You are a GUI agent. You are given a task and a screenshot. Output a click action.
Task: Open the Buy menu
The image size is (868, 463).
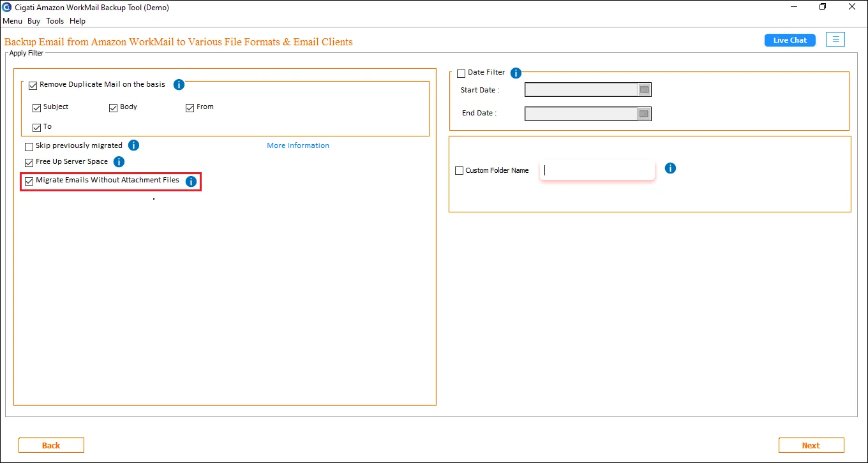pyautogui.click(x=34, y=21)
